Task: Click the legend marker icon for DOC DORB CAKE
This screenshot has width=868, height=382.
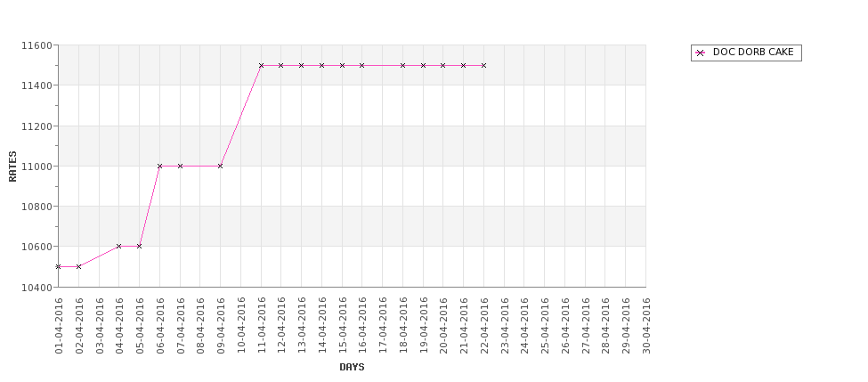Action: 701,53
